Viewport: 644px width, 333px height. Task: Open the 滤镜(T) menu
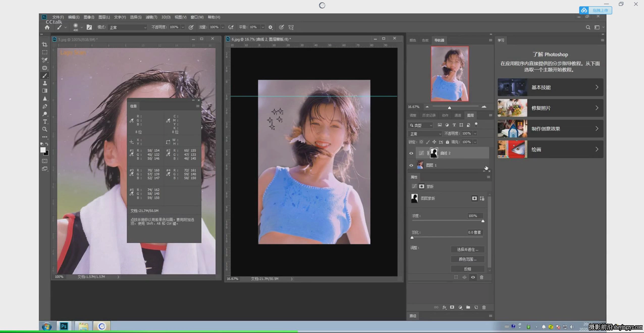tap(151, 17)
